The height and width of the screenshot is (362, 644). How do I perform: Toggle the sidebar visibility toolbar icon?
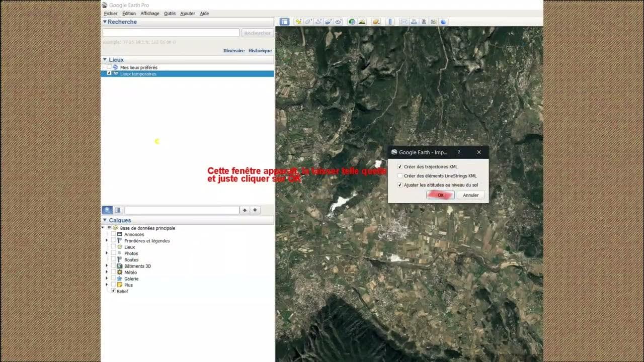[x=284, y=22]
